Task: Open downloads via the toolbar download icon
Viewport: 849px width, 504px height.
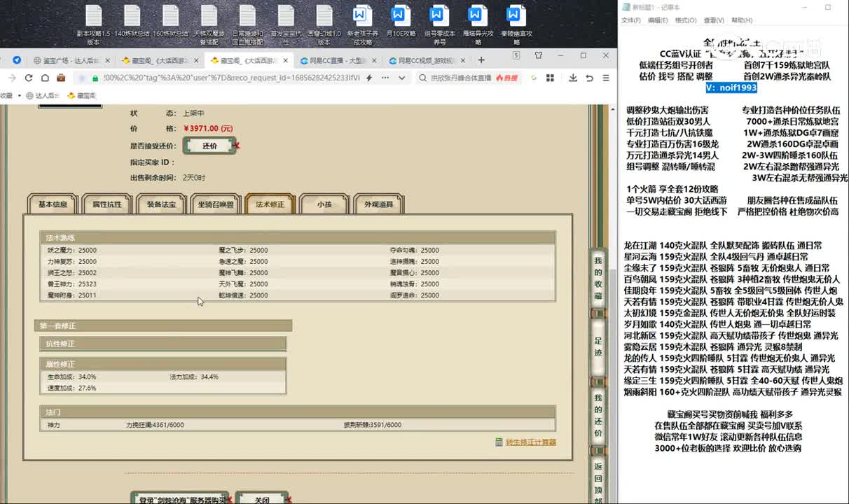Action: [574, 78]
